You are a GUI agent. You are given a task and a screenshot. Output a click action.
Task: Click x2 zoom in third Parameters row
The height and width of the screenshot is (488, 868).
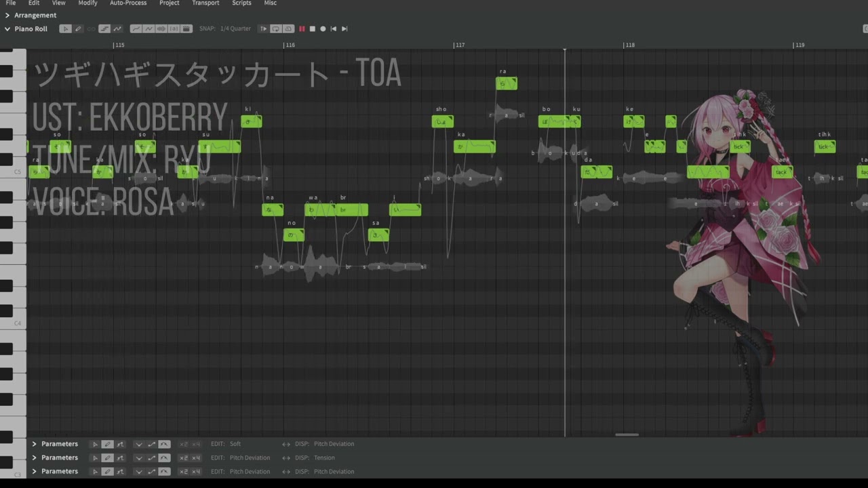coord(183,471)
